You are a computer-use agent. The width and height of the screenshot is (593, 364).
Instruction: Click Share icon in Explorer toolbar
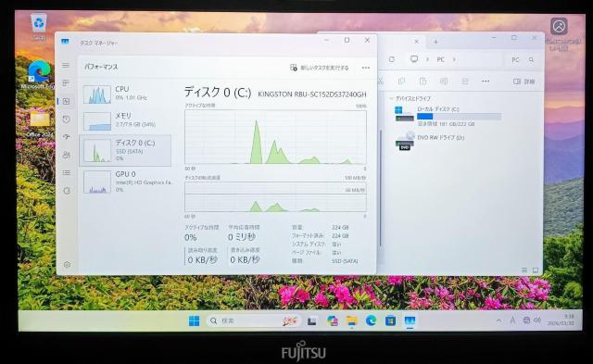tap(465, 81)
